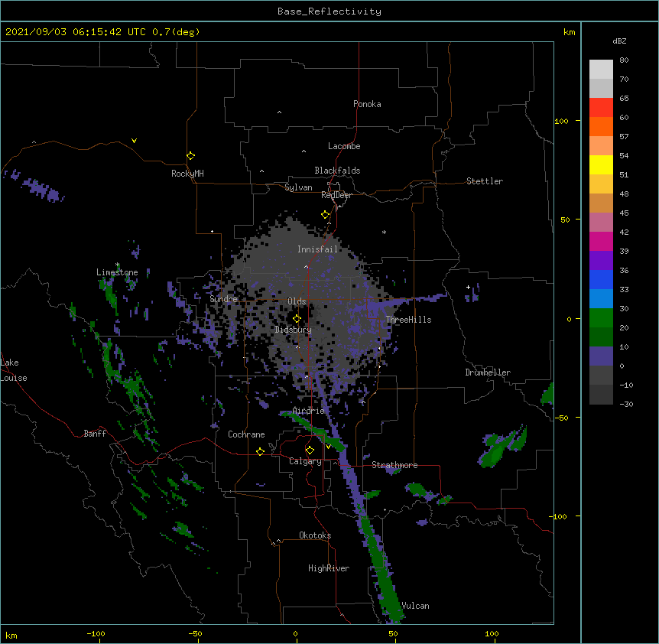Click the Airdrie city label
This screenshot has width=659, height=644.
pos(309,411)
